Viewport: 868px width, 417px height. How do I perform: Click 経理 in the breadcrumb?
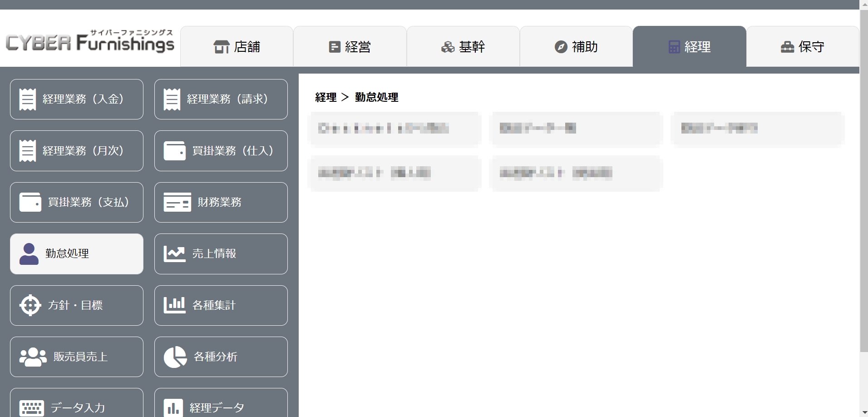coord(326,97)
